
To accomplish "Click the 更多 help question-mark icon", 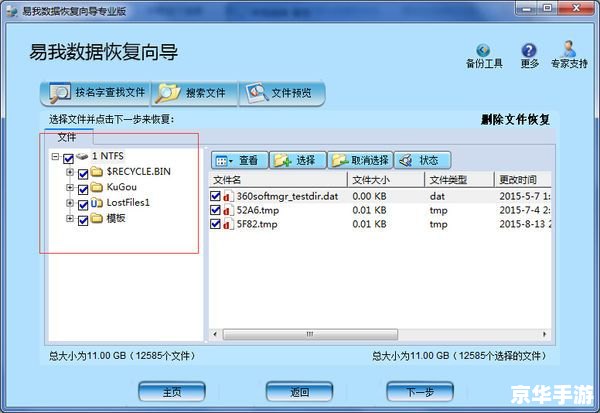I will (529, 50).
